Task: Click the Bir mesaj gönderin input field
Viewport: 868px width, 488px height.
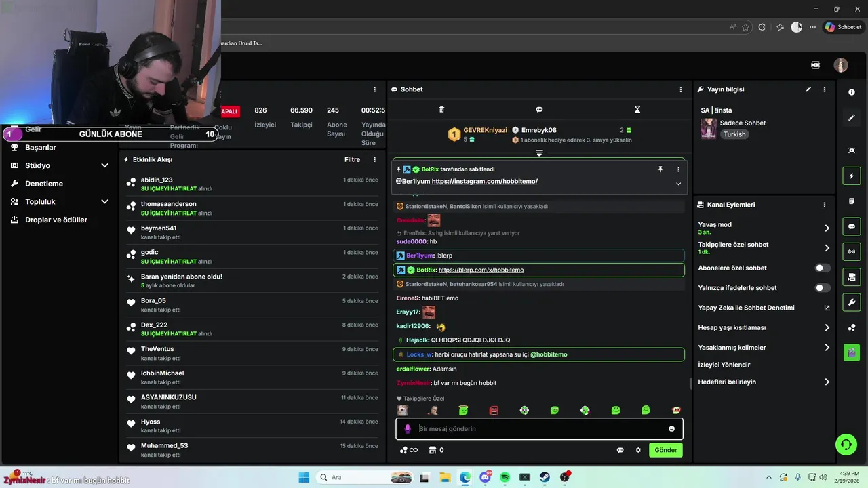Action: click(x=540, y=429)
